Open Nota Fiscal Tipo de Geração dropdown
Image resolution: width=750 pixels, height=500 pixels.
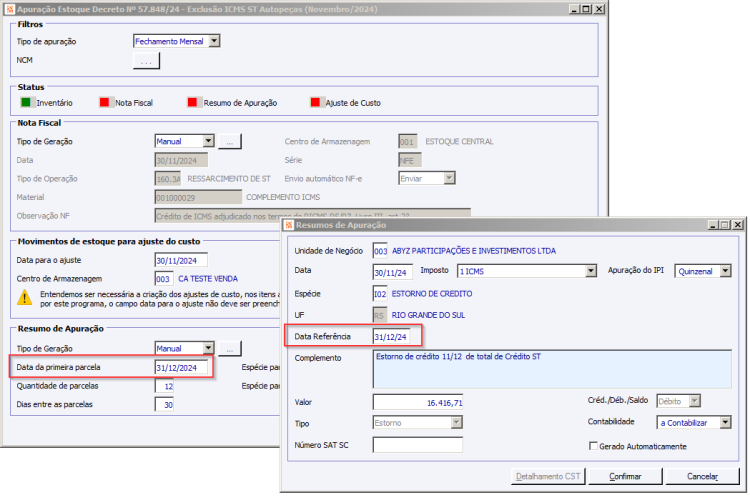click(209, 141)
